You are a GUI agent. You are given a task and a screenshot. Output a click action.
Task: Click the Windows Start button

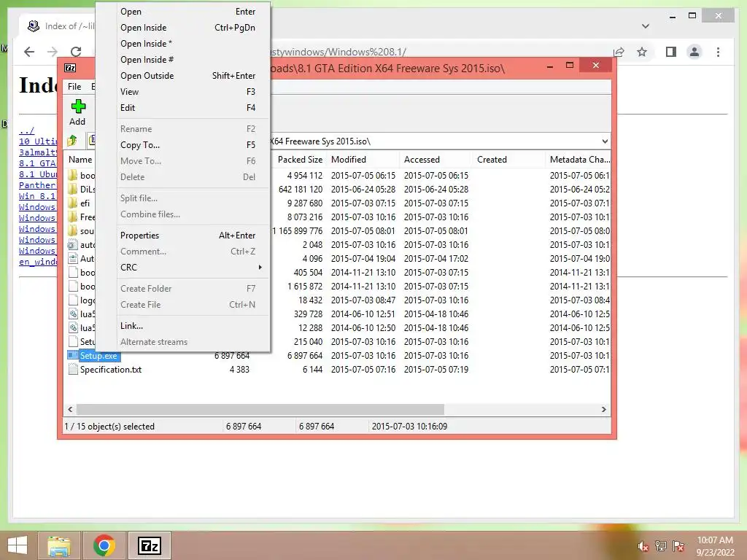18,545
